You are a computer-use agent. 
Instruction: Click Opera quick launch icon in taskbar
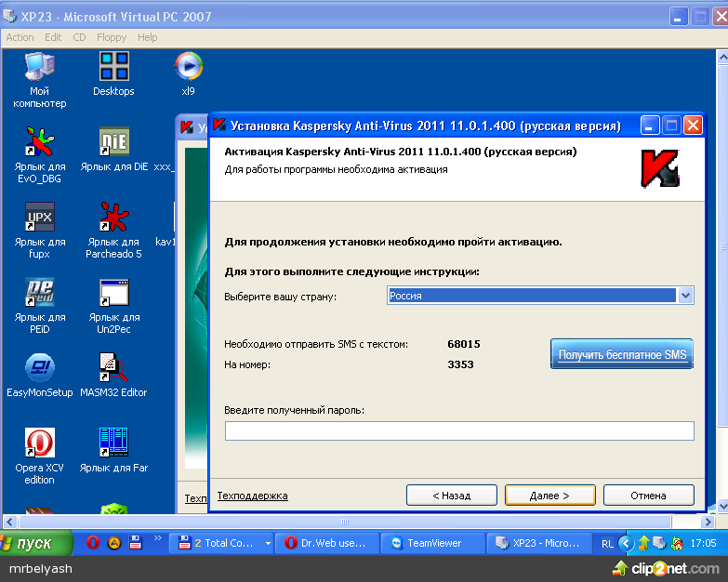pyautogui.click(x=93, y=543)
